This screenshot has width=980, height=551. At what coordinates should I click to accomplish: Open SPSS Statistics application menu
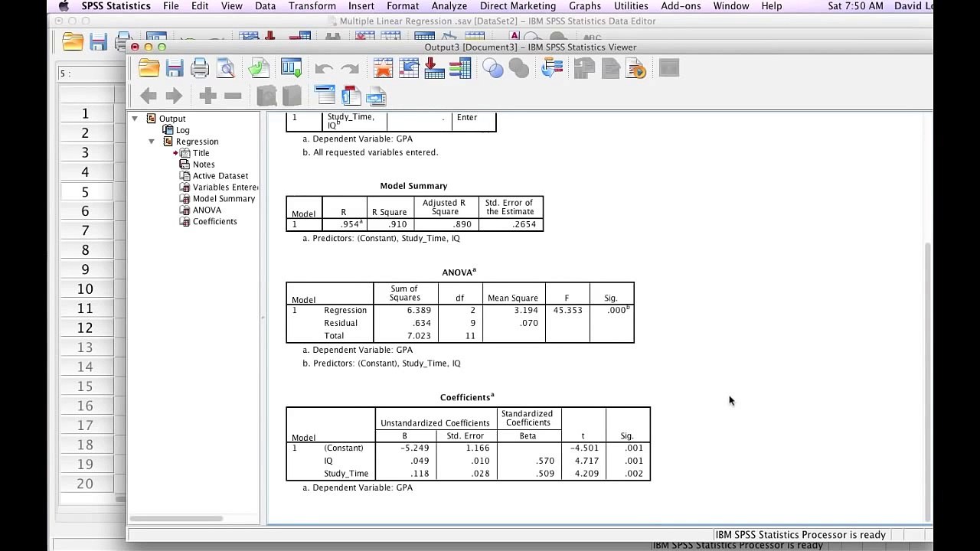[116, 6]
